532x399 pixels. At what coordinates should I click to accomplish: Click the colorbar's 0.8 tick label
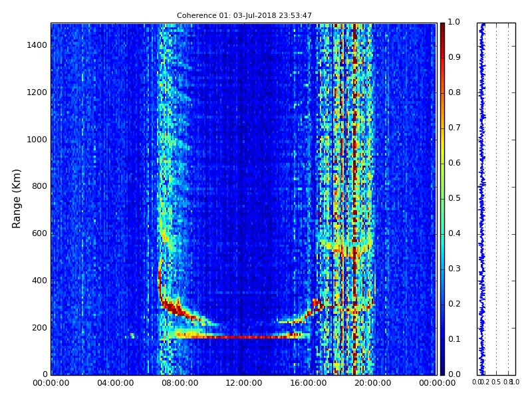(x=454, y=92)
